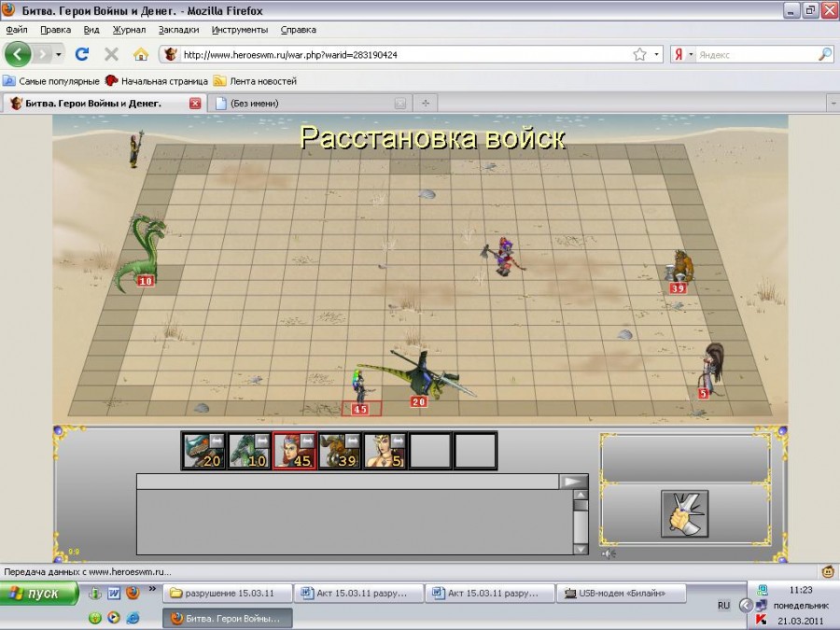Click the chat scrollbar thumb
Viewport: 840px width, 630px height.
pos(581,505)
